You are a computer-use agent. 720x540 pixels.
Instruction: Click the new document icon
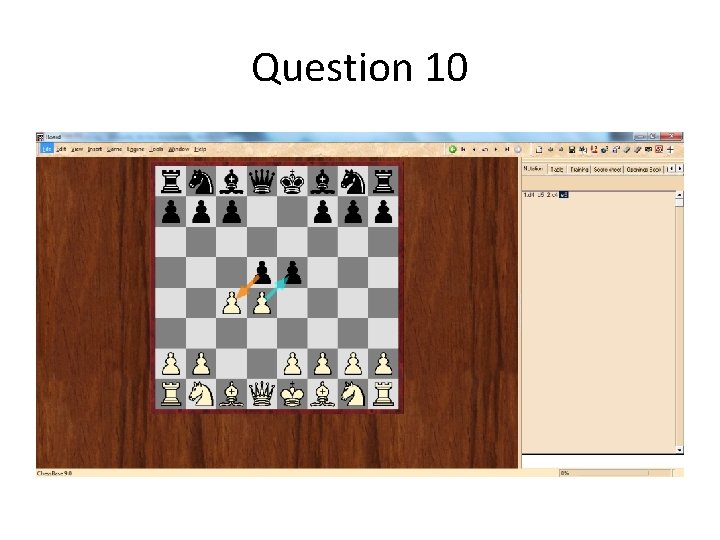(x=539, y=149)
